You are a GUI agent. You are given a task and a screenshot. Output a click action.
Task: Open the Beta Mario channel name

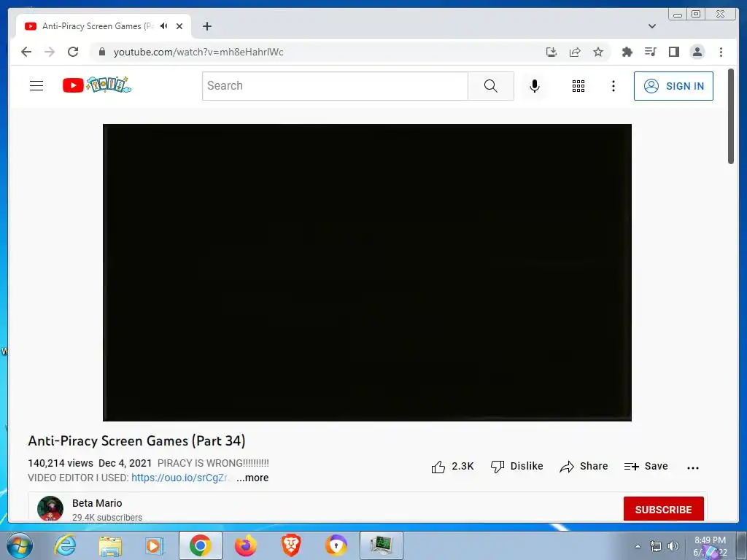97,503
